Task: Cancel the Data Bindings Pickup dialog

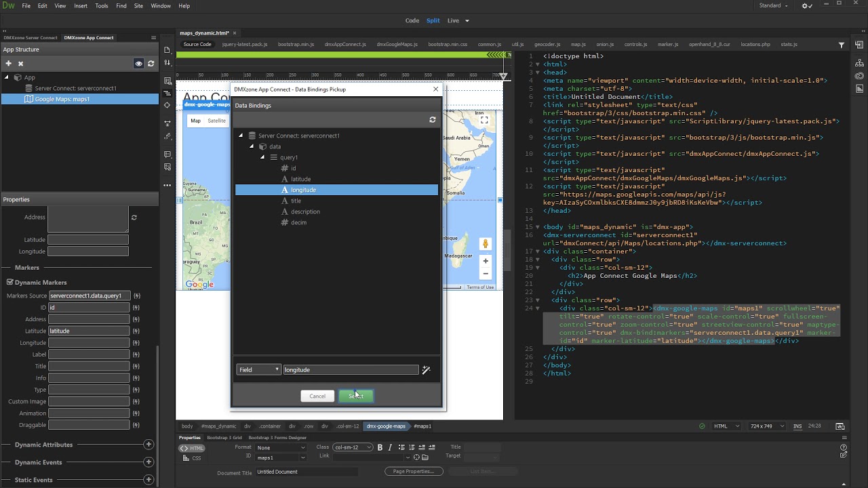Action: 317,396
